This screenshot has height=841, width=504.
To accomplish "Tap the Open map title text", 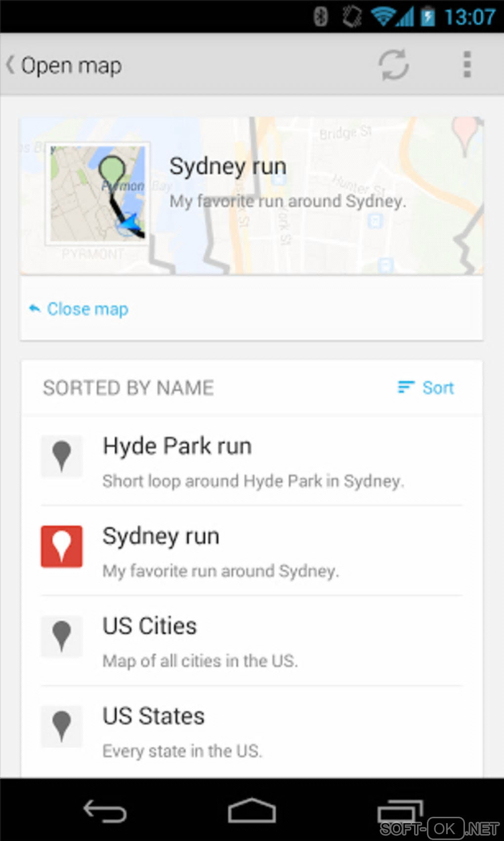I will click(x=72, y=66).
